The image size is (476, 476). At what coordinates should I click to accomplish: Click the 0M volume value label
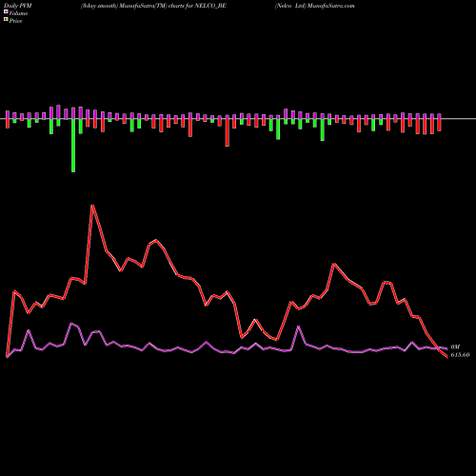click(455, 347)
